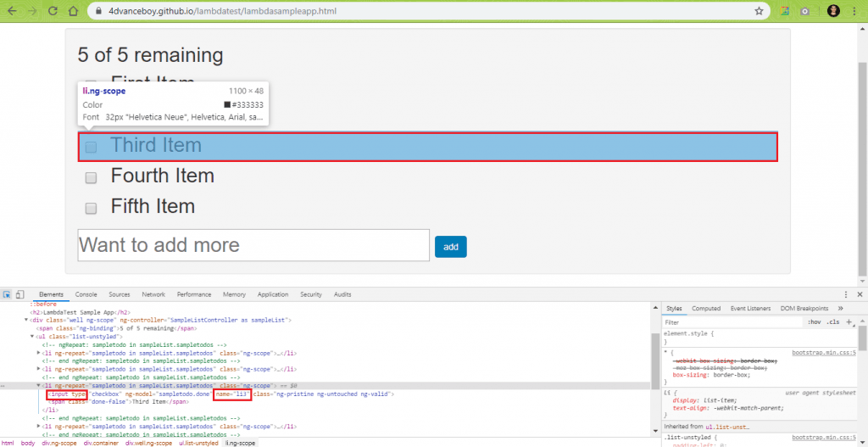This screenshot has height=447, width=868.
Task: Select div.well.ng-scope in the breadcrumb
Action: [x=148, y=443]
